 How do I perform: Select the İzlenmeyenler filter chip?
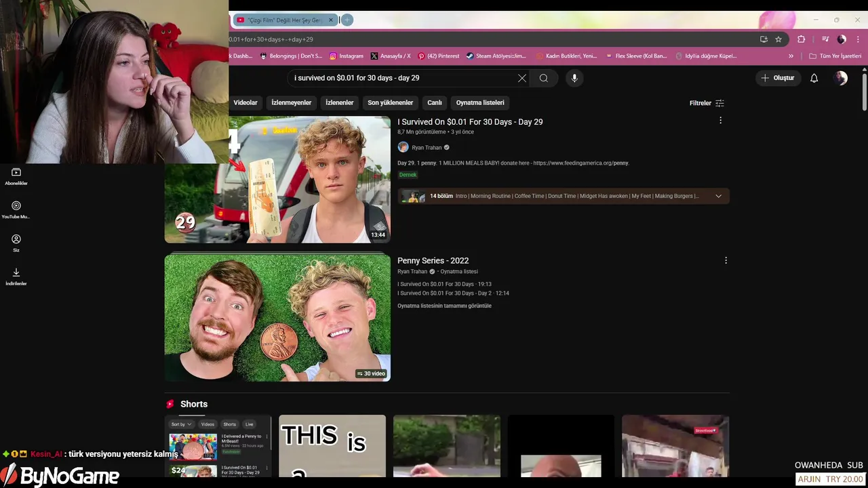click(x=292, y=102)
